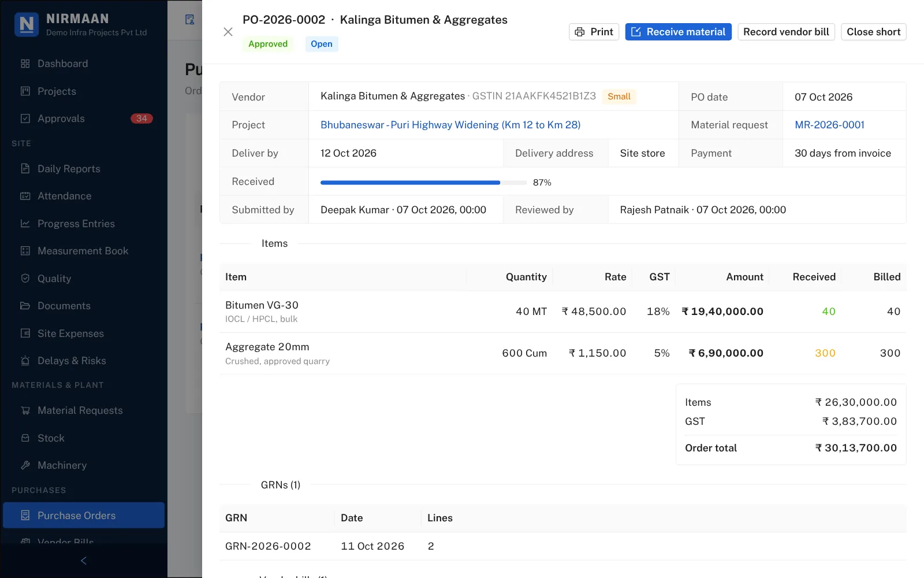Click the Attendance calendar icon
The image size is (924, 578).
[x=25, y=196]
